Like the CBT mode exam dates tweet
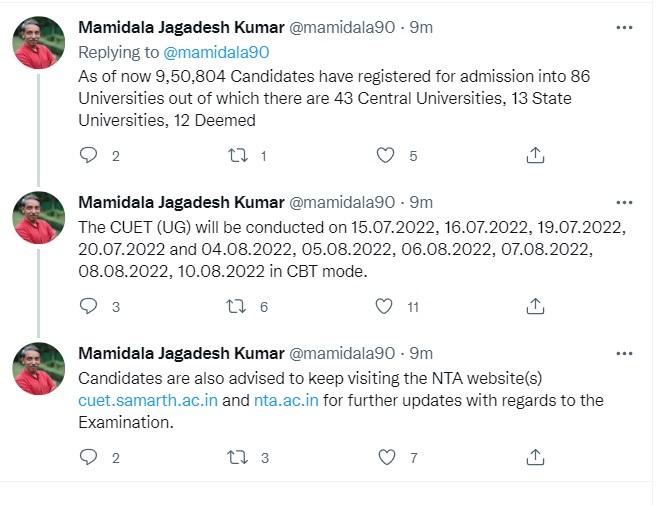The width and height of the screenshot is (657, 505). click(386, 306)
